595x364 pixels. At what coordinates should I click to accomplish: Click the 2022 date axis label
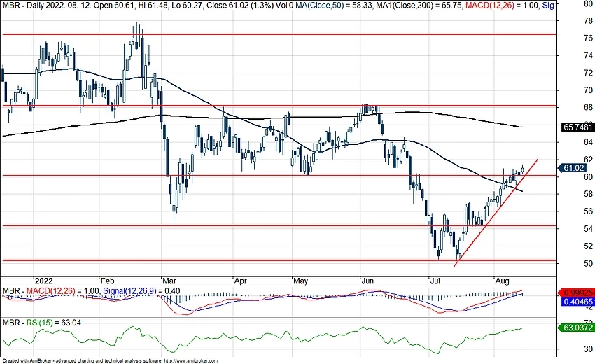pyautogui.click(x=43, y=281)
